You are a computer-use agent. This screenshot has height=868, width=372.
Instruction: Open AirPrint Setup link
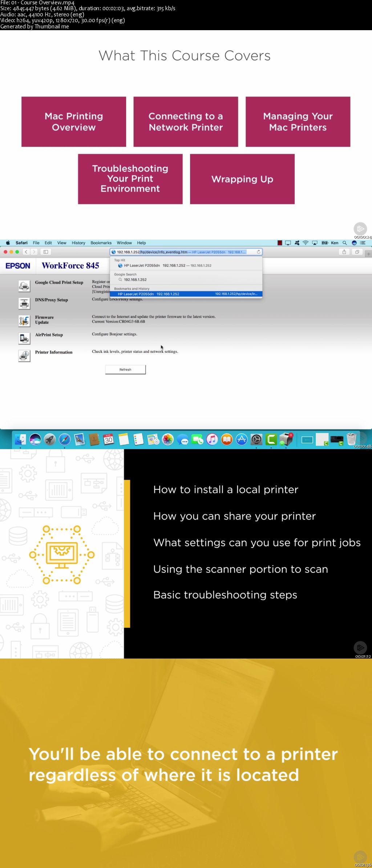49,335
